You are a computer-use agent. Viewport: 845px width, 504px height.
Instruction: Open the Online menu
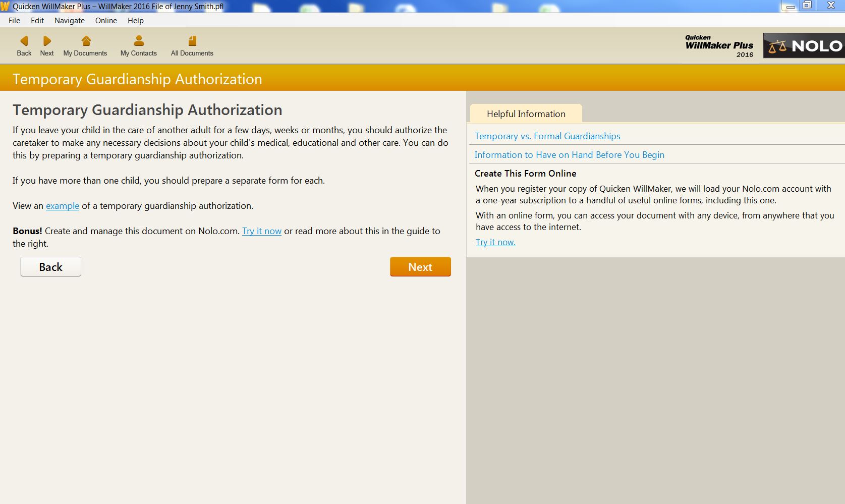point(105,21)
